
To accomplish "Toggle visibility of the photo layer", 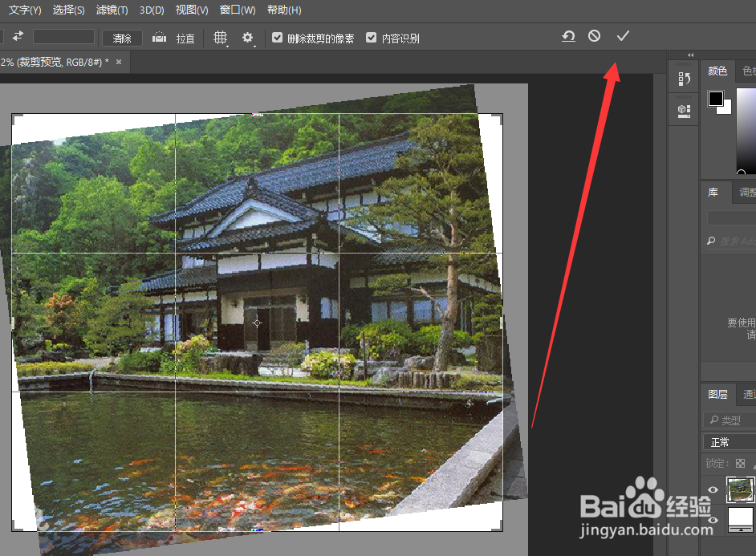I will (x=713, y=489).
